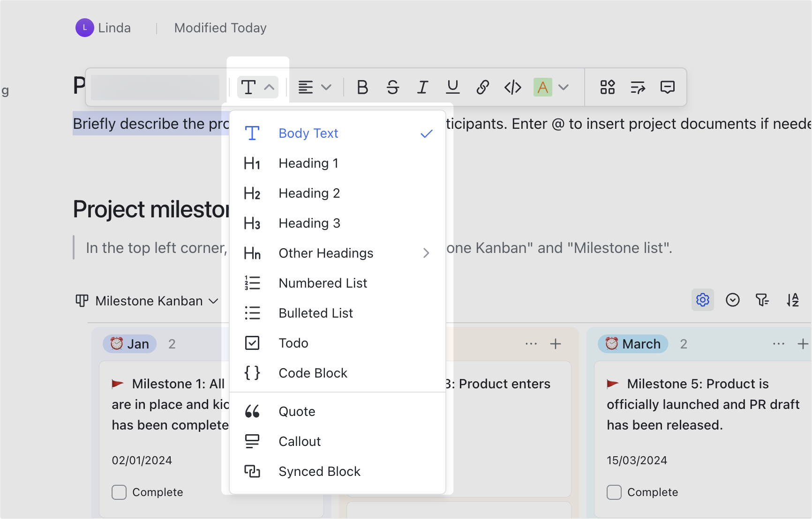Click the Modified Today label
Viewport: 812px width, 519px height.
point(220,28)
